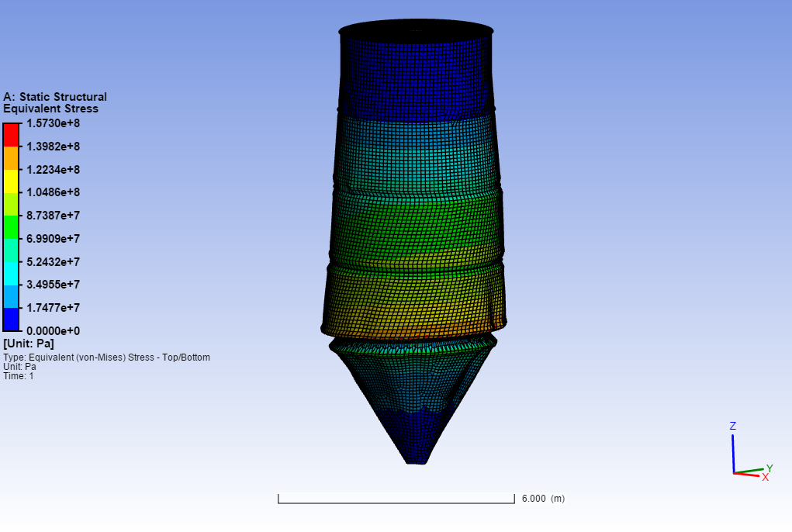Click the Z axis on the orientation triad

pyautogui.click(x=733, y=450)
